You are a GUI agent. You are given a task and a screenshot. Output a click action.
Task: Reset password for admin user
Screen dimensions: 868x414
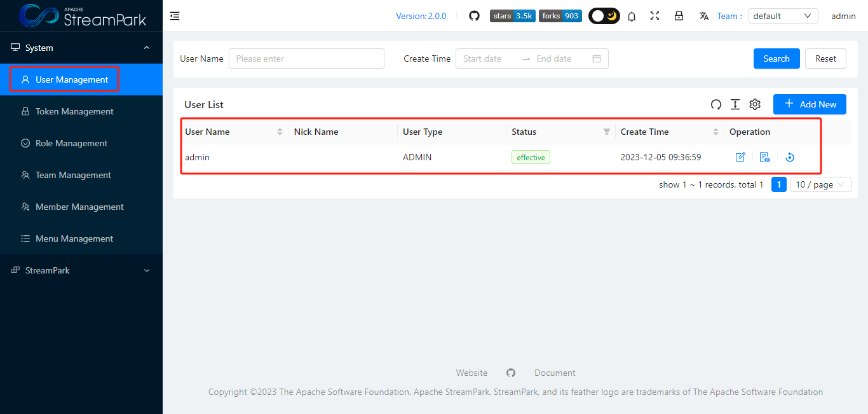[790, 157]
